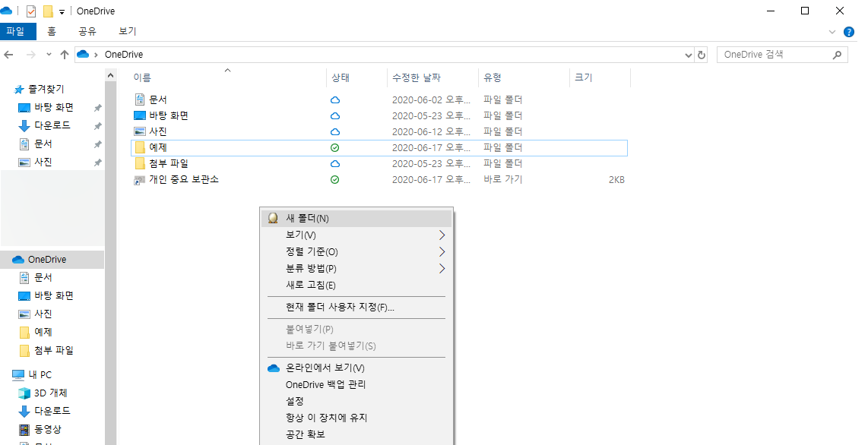Select the 개인 중요 보관소 shortcut icon
This screenshot has width=868, height=445.
pos(140,180)
